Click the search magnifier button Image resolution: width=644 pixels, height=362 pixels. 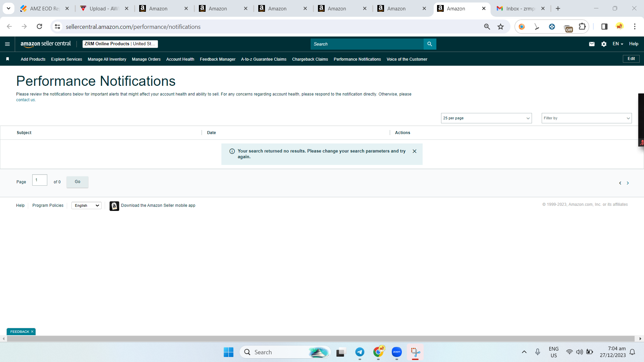tap(430, 44)
